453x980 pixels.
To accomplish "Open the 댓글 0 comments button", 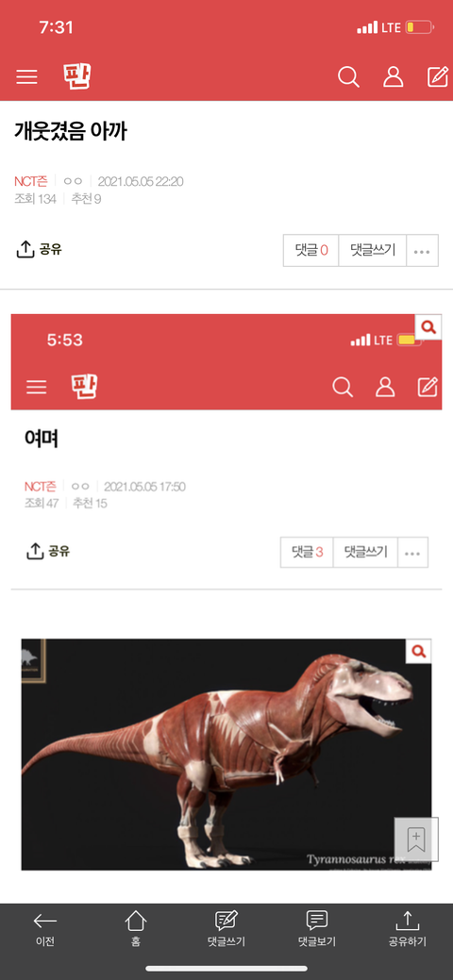I will pos(311,251).
